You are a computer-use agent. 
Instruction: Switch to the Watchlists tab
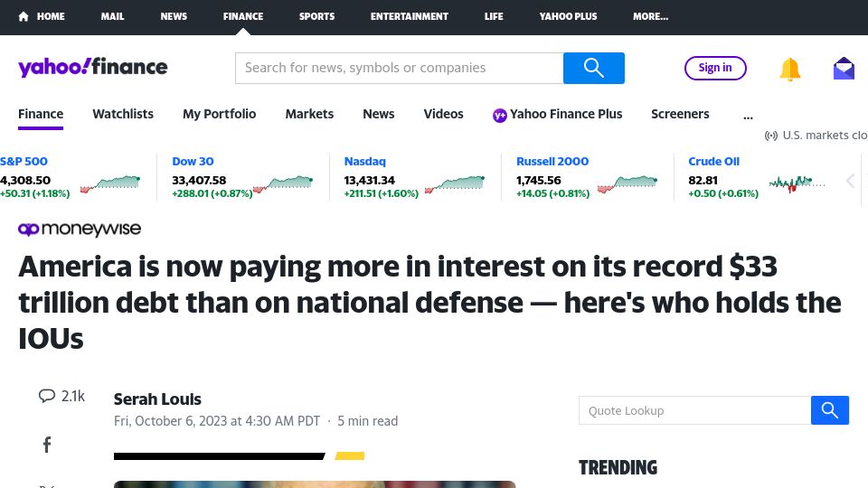point(123,114)
